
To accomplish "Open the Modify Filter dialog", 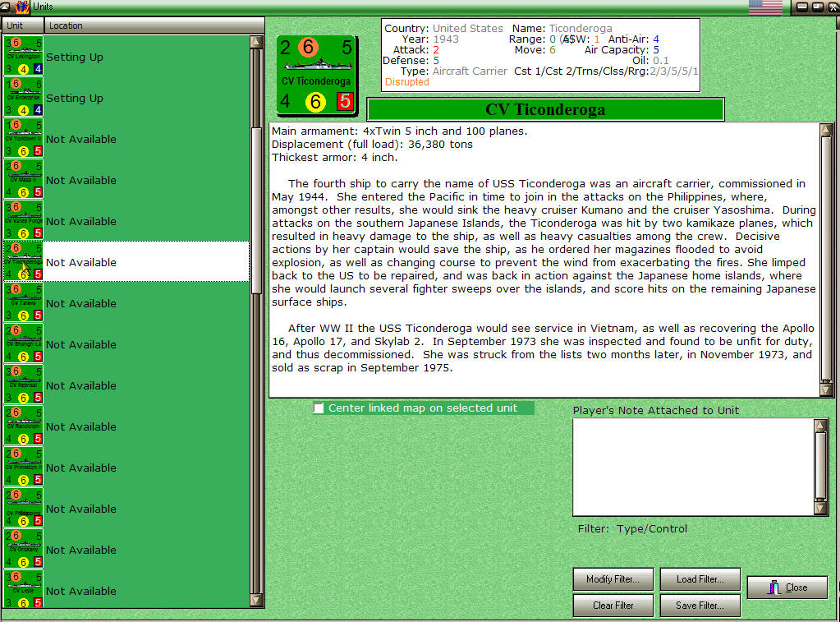I will [613, 579].
